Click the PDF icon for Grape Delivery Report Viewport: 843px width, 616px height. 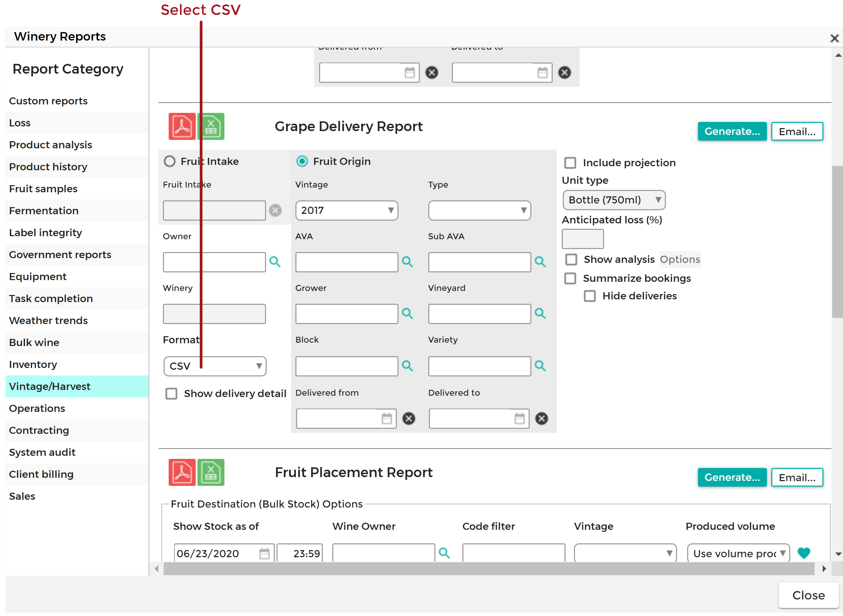pos(182,126)
